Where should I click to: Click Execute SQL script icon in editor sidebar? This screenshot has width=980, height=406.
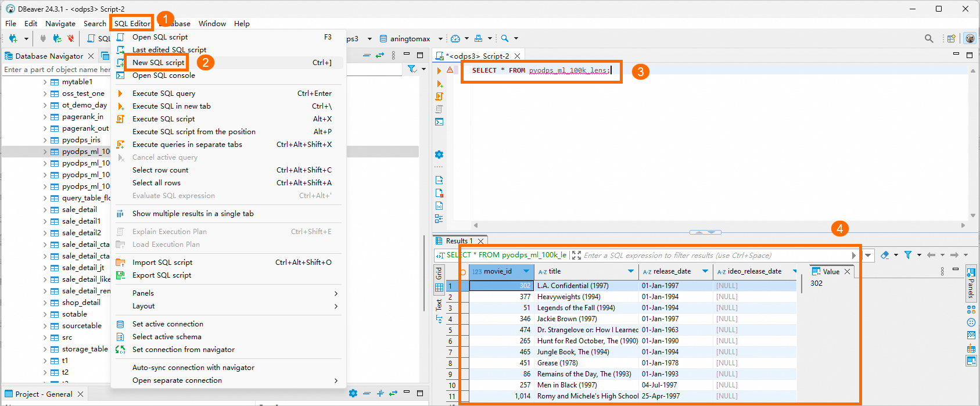coord(439,96)
